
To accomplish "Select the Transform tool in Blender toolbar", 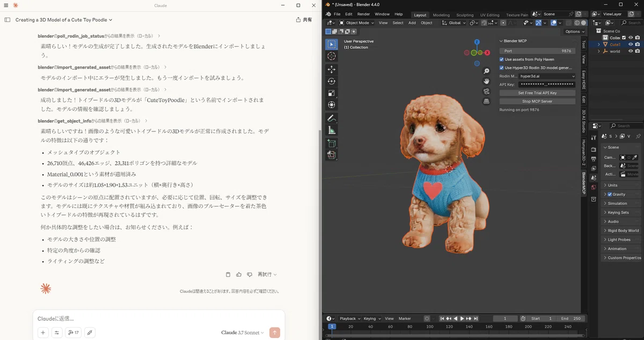I will point(332,105).
